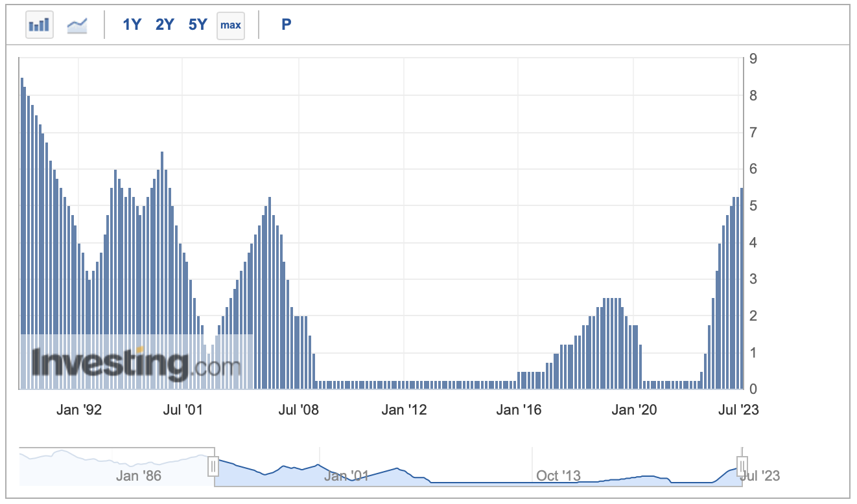
Task: Click the Jul '08 axis label
Action: 299,409
